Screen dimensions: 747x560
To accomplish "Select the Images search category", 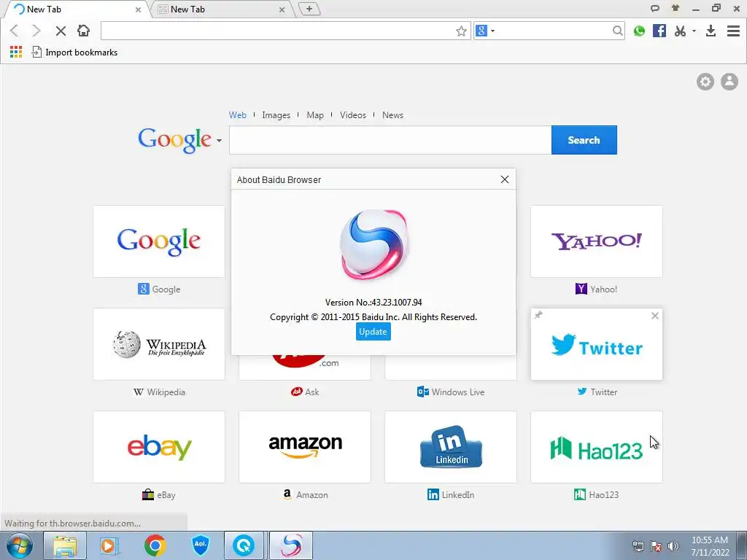I will click(276, 115).
